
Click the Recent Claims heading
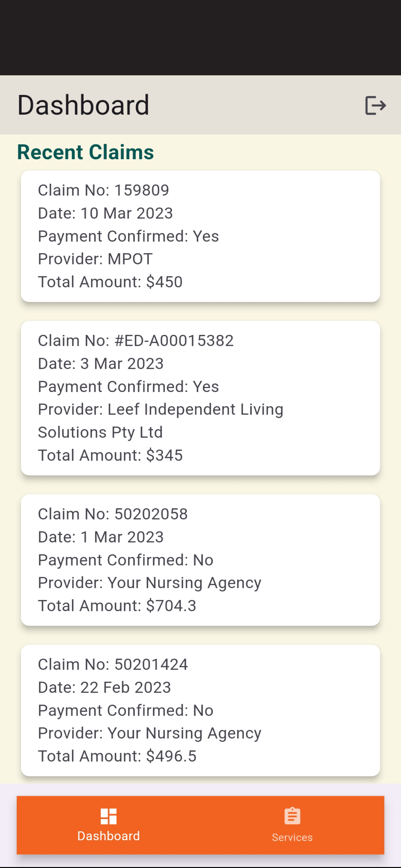tap(86, 152)
